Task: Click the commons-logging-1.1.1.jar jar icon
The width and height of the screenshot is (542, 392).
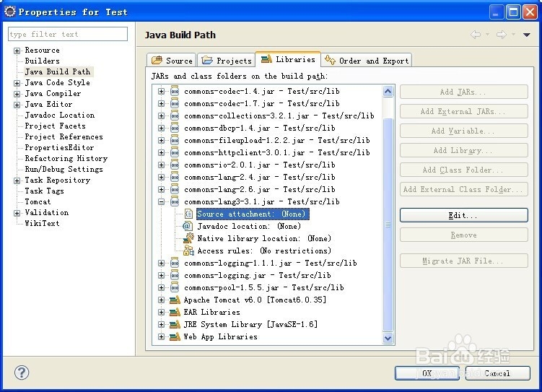Action: coord(175,263)
